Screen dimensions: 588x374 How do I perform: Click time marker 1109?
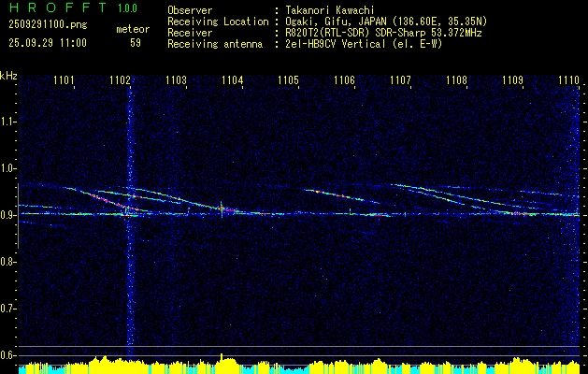[x=512, y=79]
